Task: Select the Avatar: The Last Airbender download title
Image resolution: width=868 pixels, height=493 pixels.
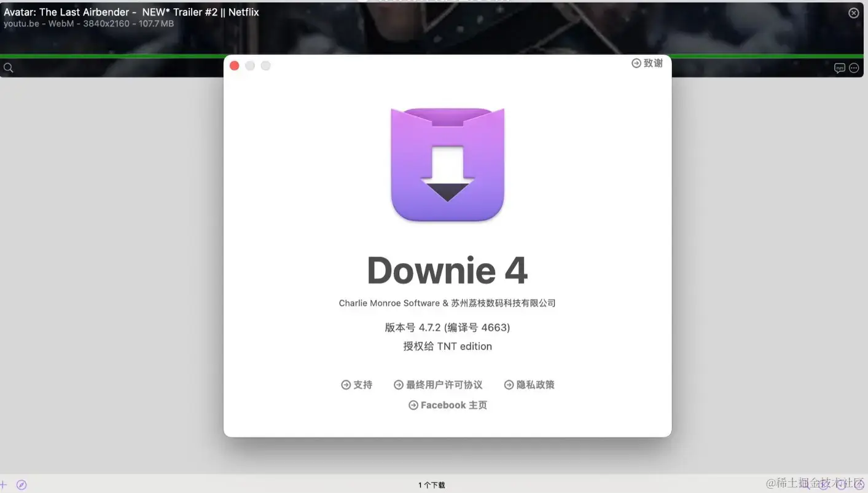Action: tap(131, 12)
